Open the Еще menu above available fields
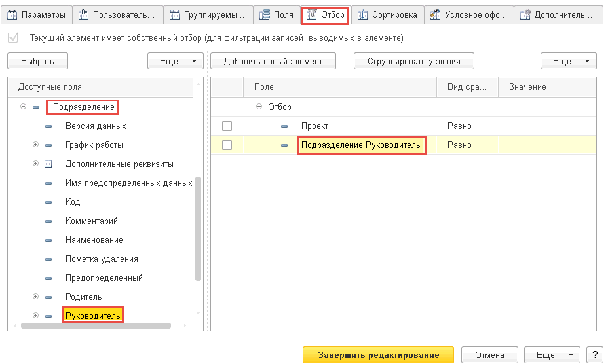This screenshot has width=608, height=364. [x=176, y=61]
